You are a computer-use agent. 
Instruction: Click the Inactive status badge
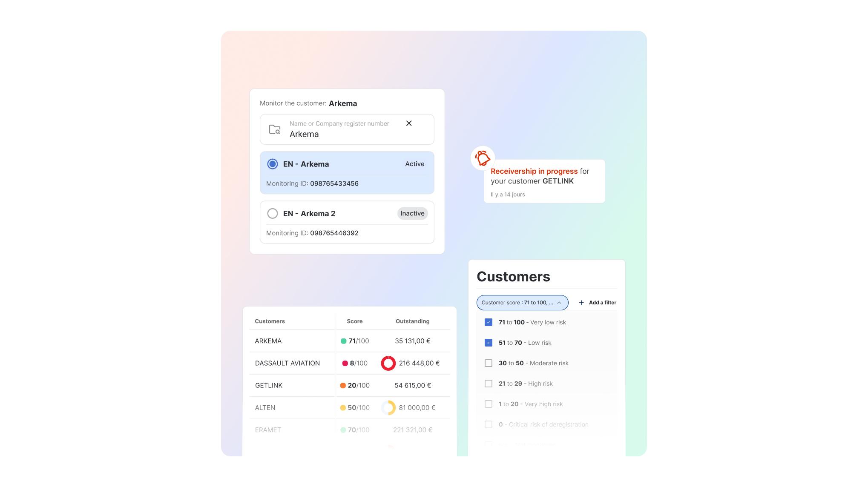tap(412, 213)
